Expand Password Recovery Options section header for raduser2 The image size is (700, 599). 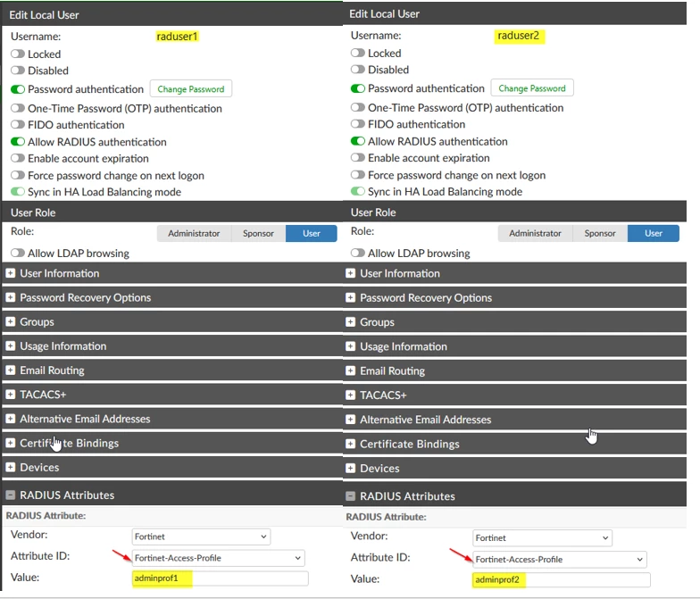pyautogui.click(x=514, y=298)
